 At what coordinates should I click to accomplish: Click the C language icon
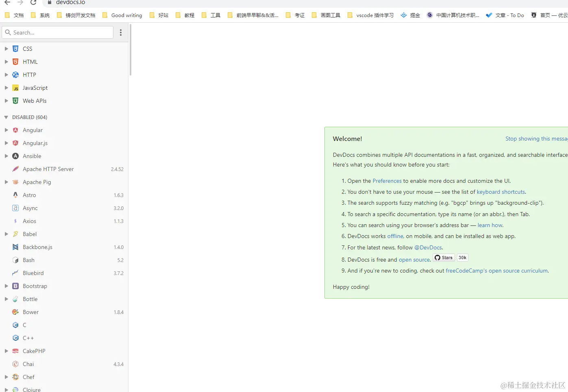(x=15, y=325)
